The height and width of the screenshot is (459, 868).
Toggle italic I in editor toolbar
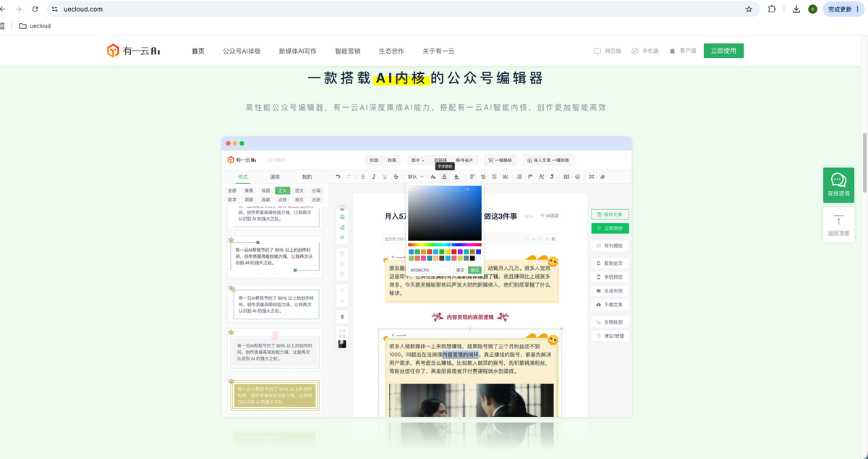click(374, 177)
